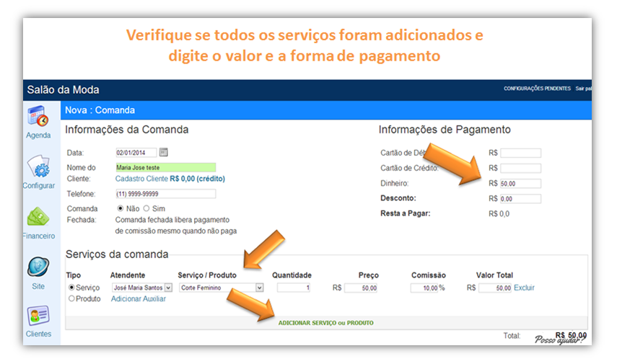Viewport: 617px width, 364px height.
Task: Click the Cartão de Débito amount field
Action: pos(520,153)
